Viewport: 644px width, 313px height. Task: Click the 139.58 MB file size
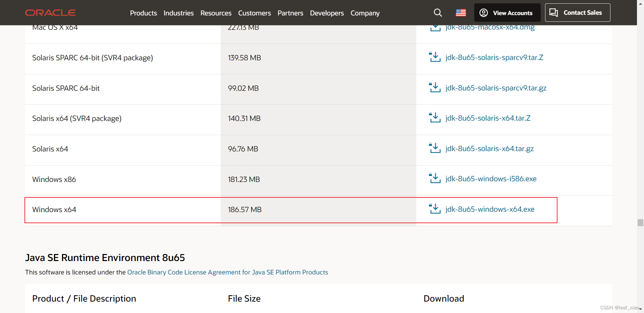click(244, 58)
